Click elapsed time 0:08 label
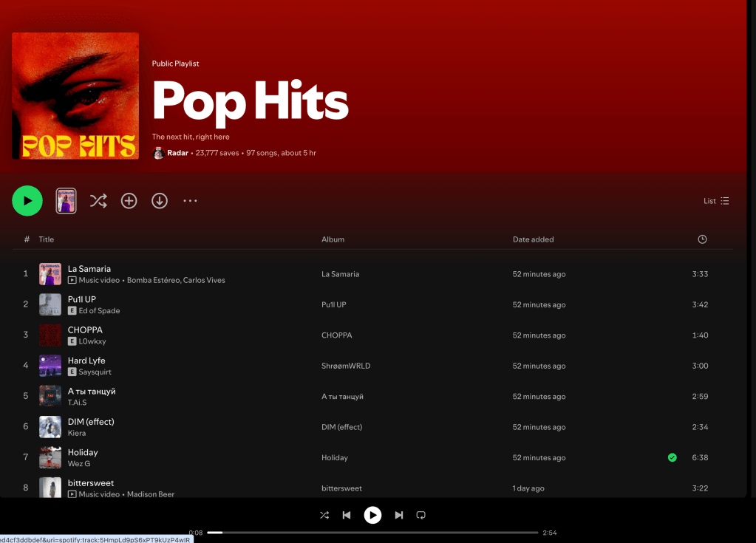 [x=196, y=533]
